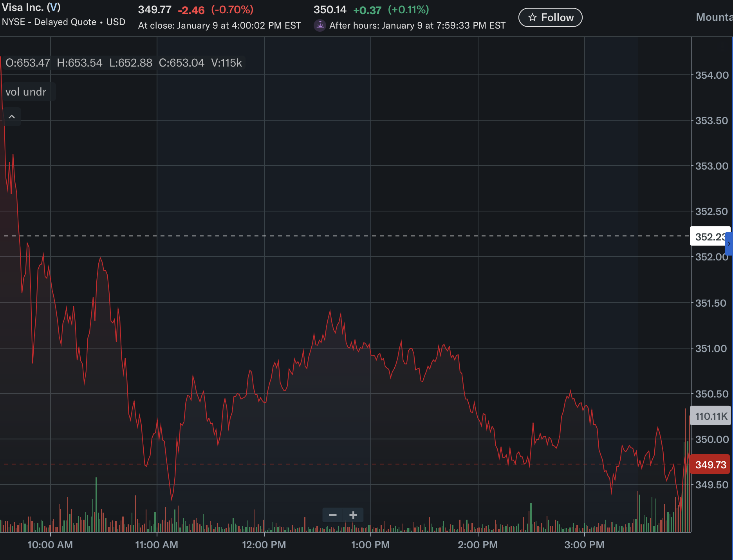Click the 3:00 PM time axis label
733x560 pixels.
(584, 545)
